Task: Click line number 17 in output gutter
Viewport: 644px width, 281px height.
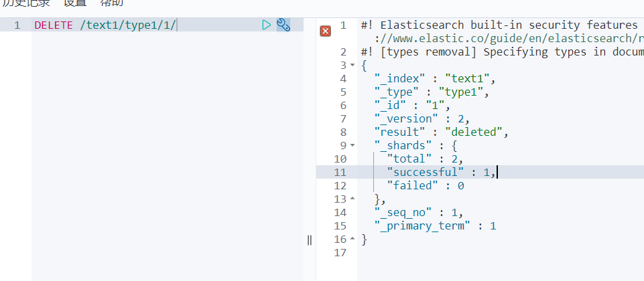Action: (340, 253)
